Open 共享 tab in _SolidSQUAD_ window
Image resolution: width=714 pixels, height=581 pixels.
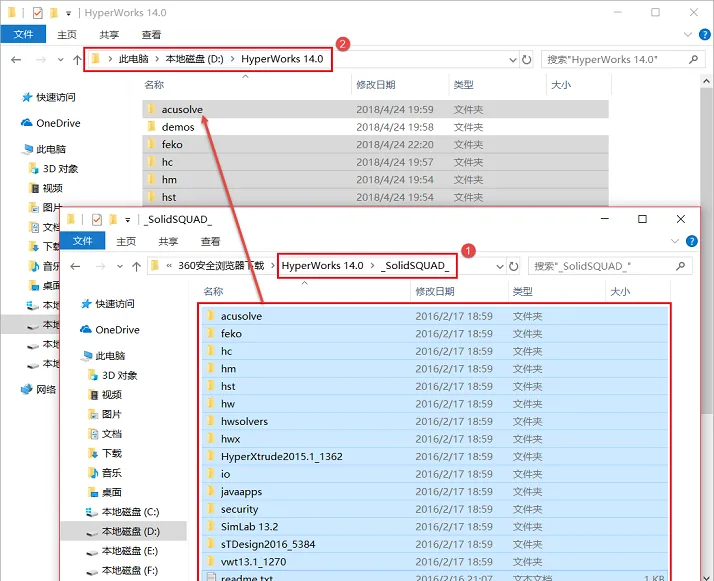[x=168, y=241]
